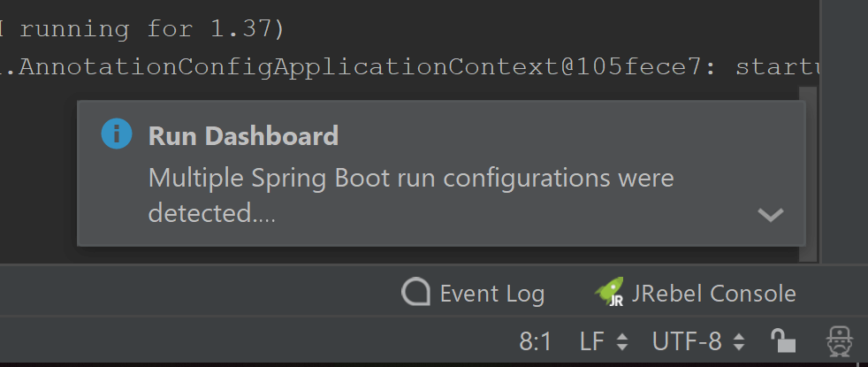Click the blue info icon in notification
Screen dimensions: 868x367
coord(116,134)
